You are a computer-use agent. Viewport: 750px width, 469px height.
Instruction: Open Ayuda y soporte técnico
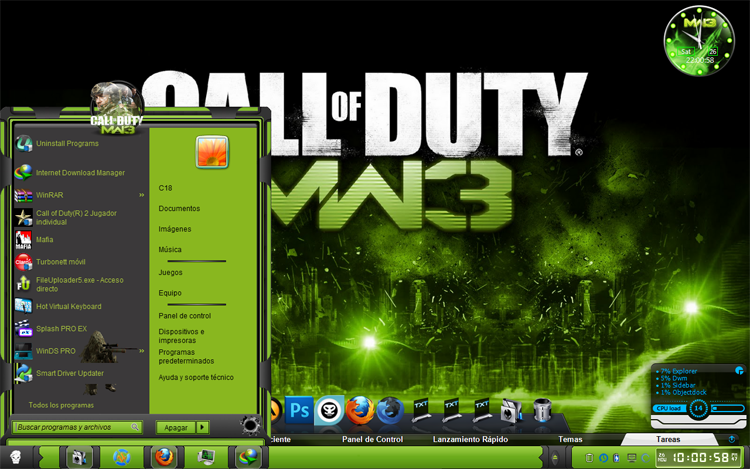[x=196, y=377]
